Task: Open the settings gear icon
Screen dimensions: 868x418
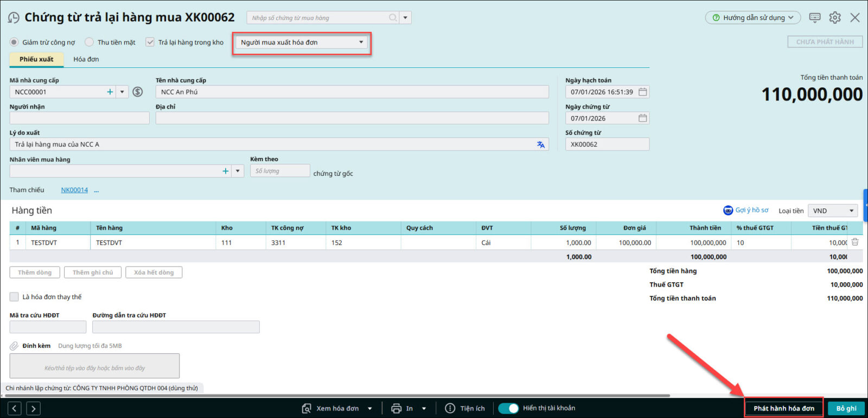Action: tap(834, 17)
